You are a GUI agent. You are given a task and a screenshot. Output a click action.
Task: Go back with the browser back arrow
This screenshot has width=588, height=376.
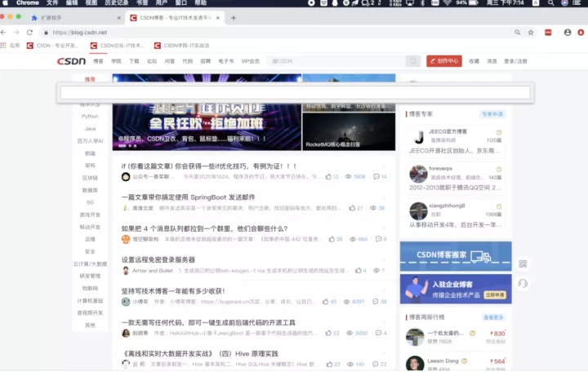pyautogui.click(x=4, y=33)
